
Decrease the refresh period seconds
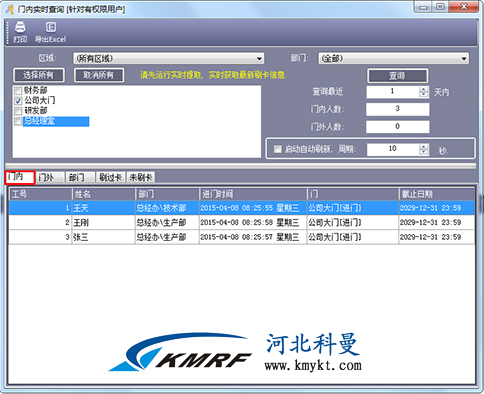423,152
